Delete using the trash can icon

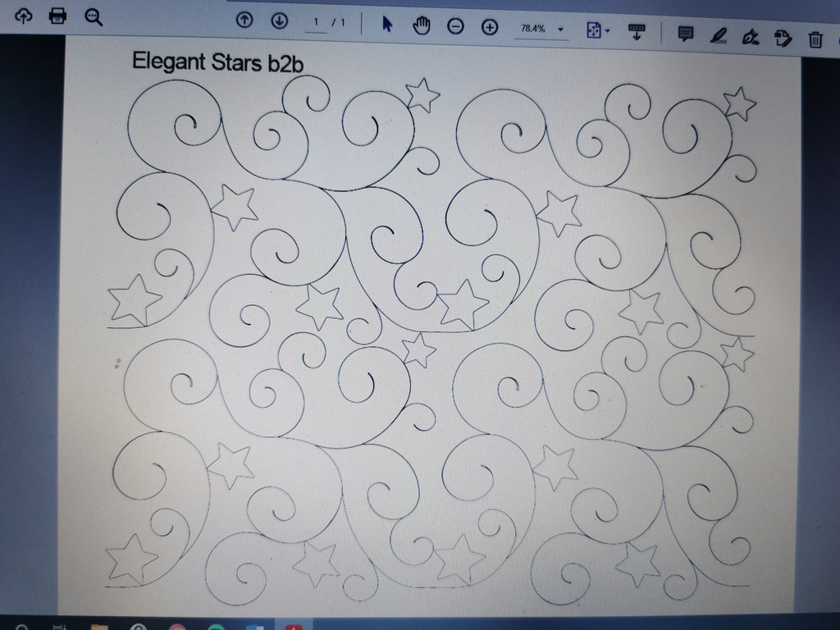[x=815, y=39]
